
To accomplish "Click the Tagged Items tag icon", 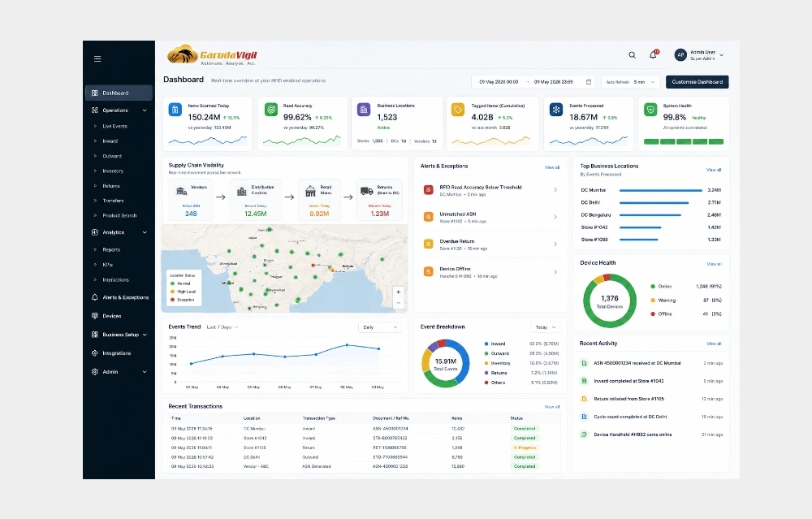I will (x=458, y=110).
